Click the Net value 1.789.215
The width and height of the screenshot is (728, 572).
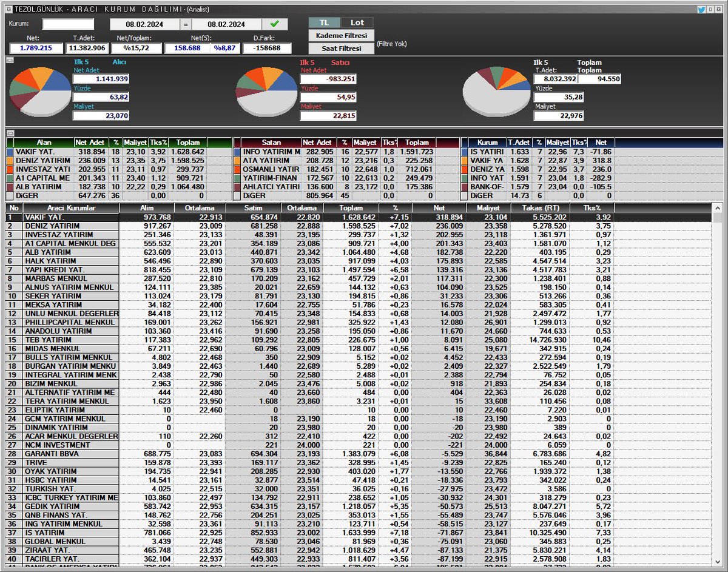(x=36, y=48)
